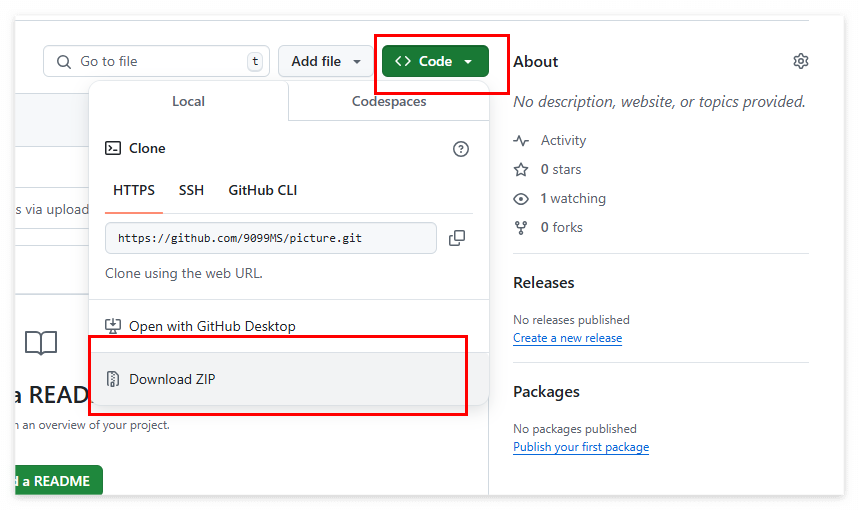Click Publish your first package link
859x510 pixels.
click(x=581, y=447)
